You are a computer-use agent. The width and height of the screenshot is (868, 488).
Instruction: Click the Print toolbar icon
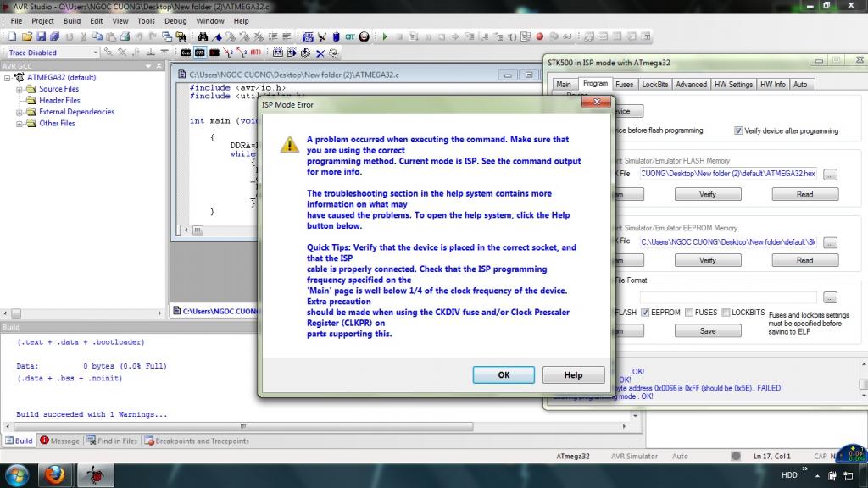click(125, 36)
